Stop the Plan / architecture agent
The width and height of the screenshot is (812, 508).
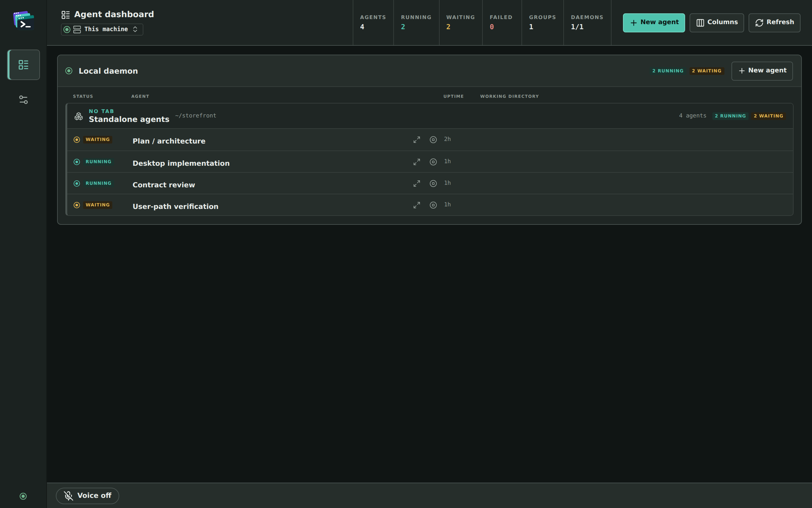click(433, 140)
